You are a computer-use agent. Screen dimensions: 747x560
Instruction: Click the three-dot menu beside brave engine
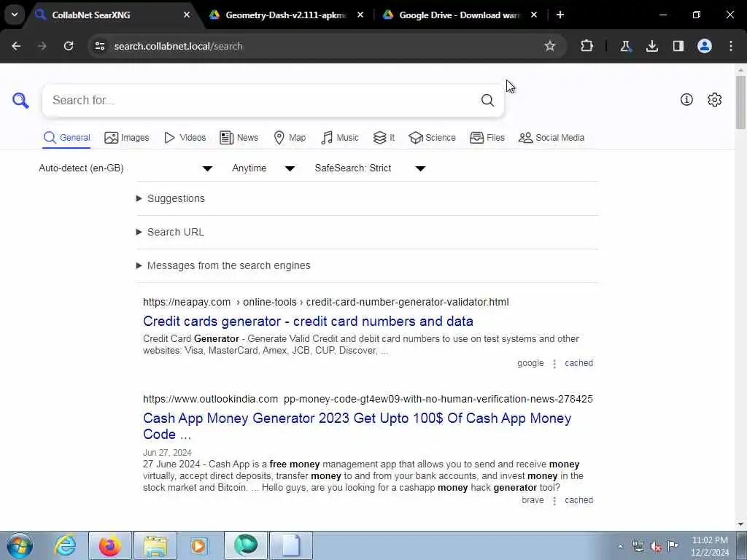554,501
